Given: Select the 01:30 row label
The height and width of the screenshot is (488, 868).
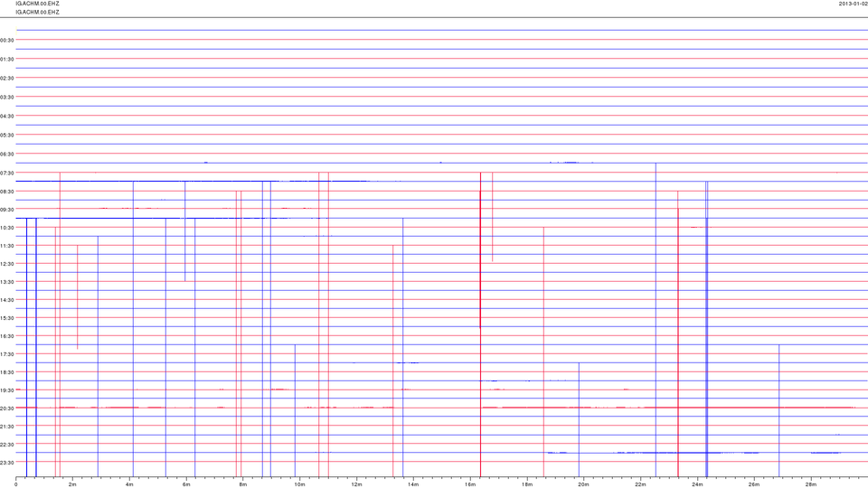Looking at the screenshot, I should point(6,60).
